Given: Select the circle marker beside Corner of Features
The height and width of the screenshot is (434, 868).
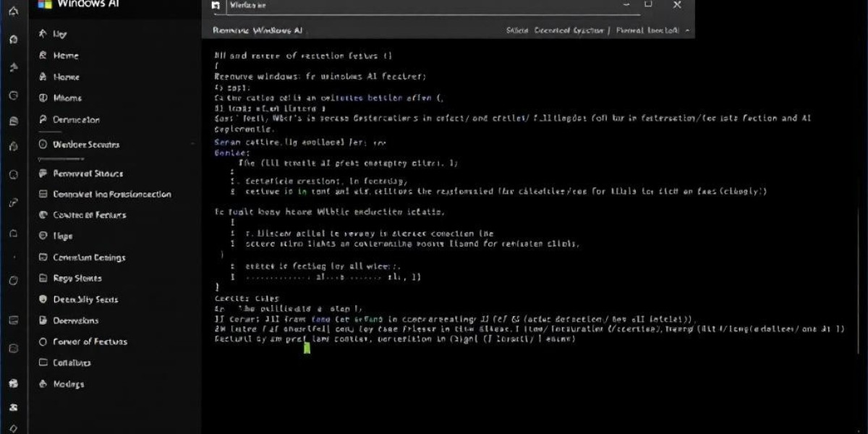Looking at the screenshot, I should tap(42, 342).
